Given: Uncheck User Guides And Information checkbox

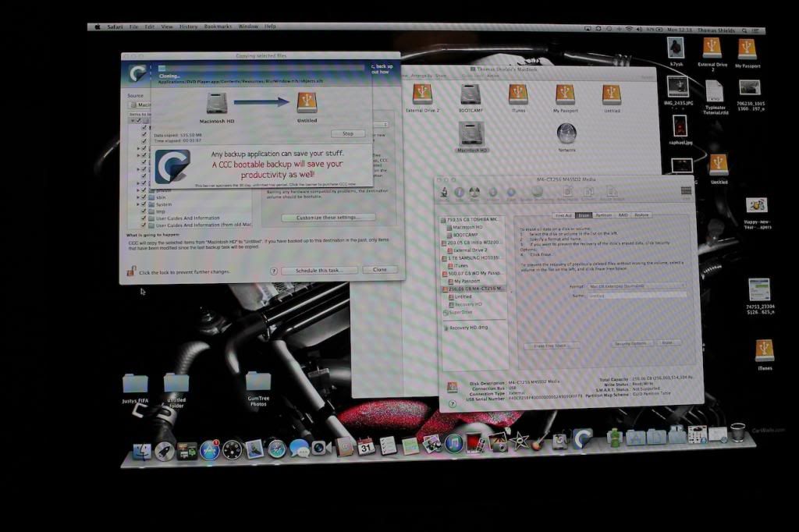Looking at the screenshot, I should pyautogui.click(x=144, y=218).
